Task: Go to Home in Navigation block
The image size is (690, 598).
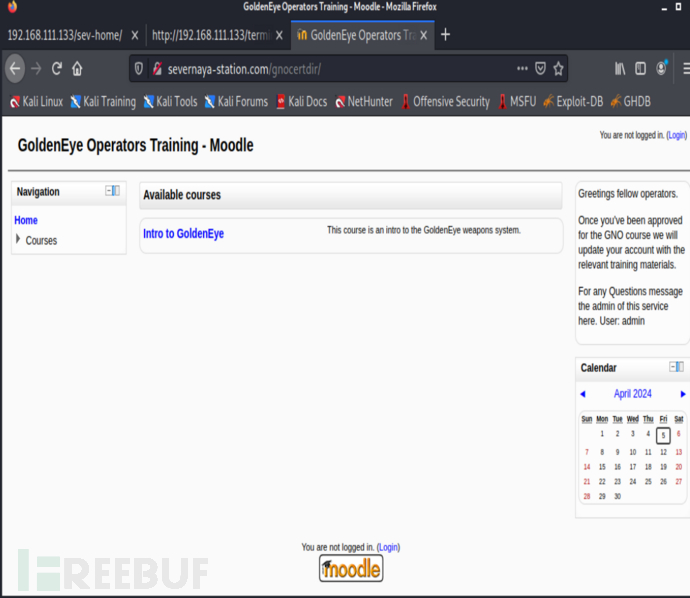Action: click(26, 220)
